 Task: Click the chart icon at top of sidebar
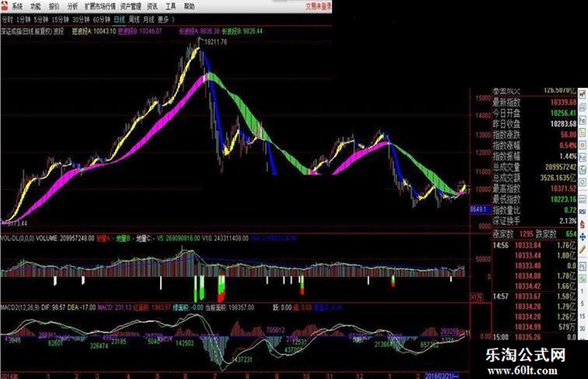pyautogui.click(x=582, y=95)
